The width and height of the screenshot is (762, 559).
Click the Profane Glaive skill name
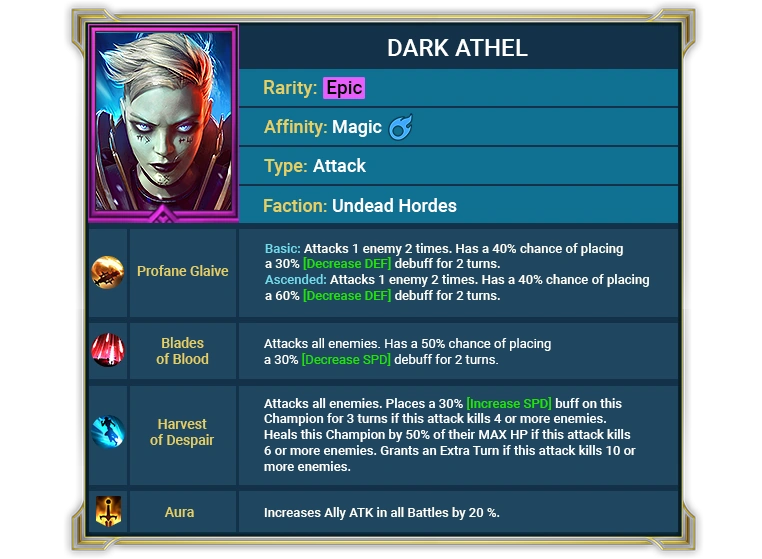click(183, 271)
